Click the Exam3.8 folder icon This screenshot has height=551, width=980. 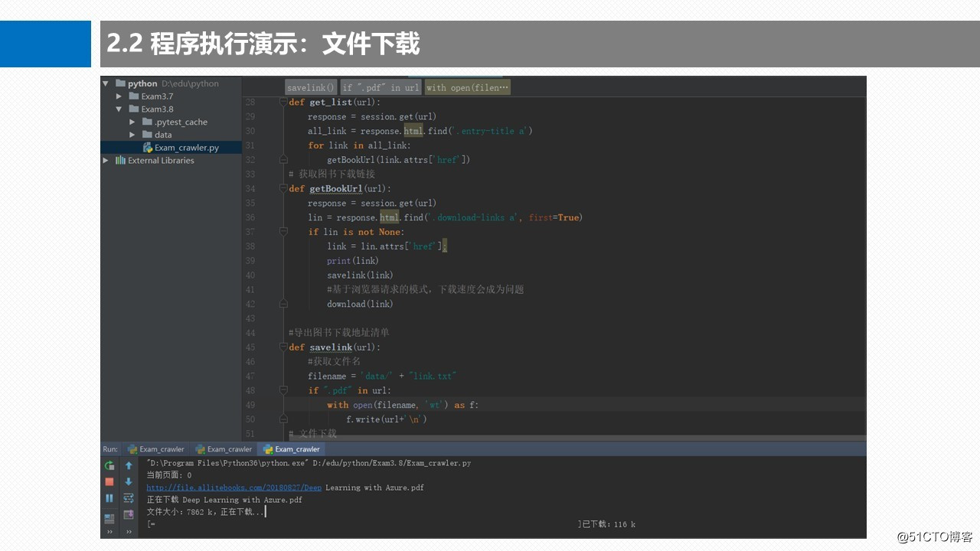pyautogui.click(x=133, y=109)
